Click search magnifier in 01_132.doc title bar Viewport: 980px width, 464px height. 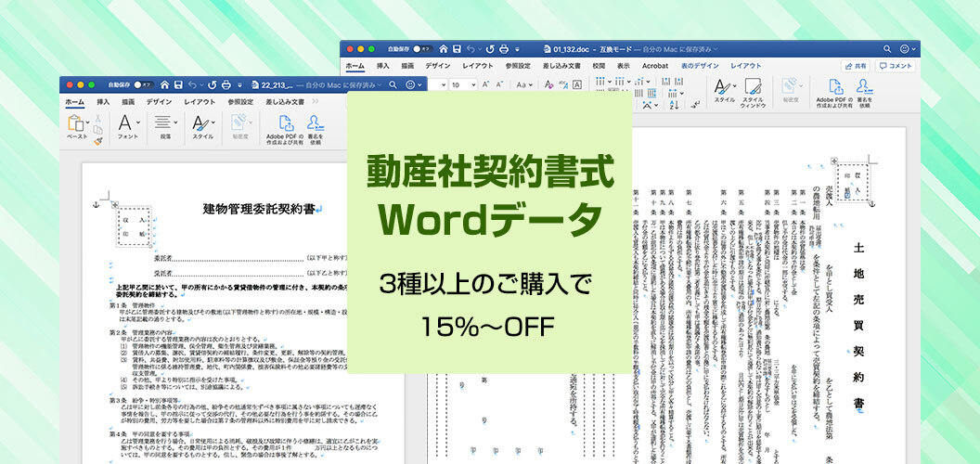[887, 49]
